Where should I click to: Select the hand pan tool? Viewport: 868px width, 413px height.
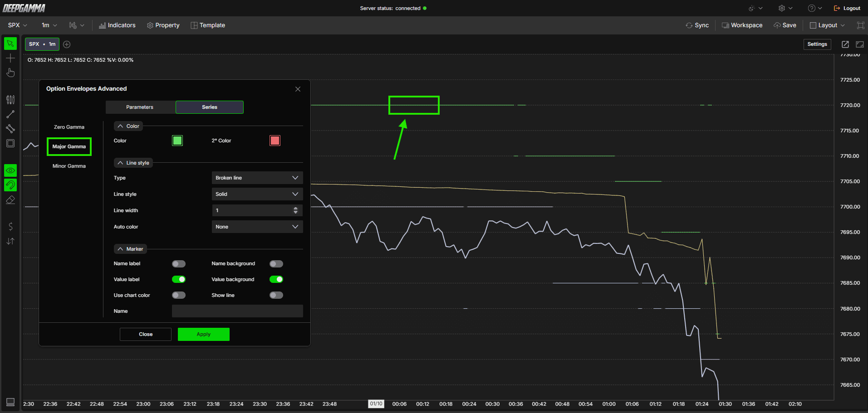tap(10, 73)
